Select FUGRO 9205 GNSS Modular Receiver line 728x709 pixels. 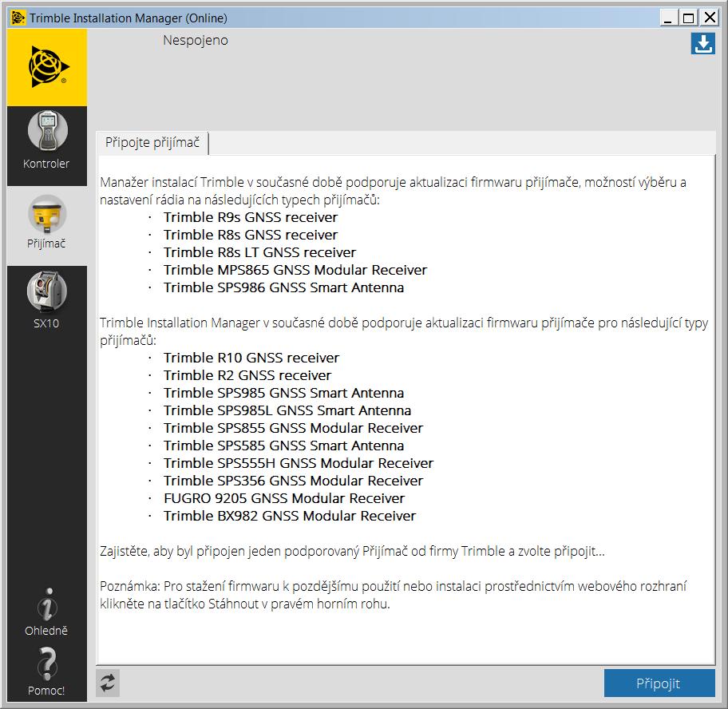click(x=284, y=499)
